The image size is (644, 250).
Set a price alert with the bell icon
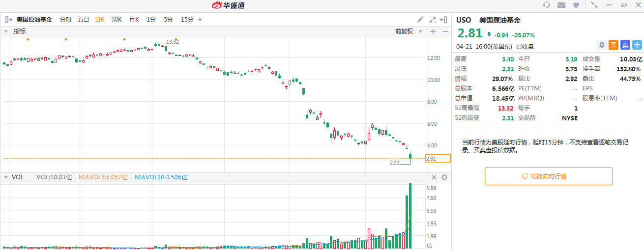click(x=601, y=45)
